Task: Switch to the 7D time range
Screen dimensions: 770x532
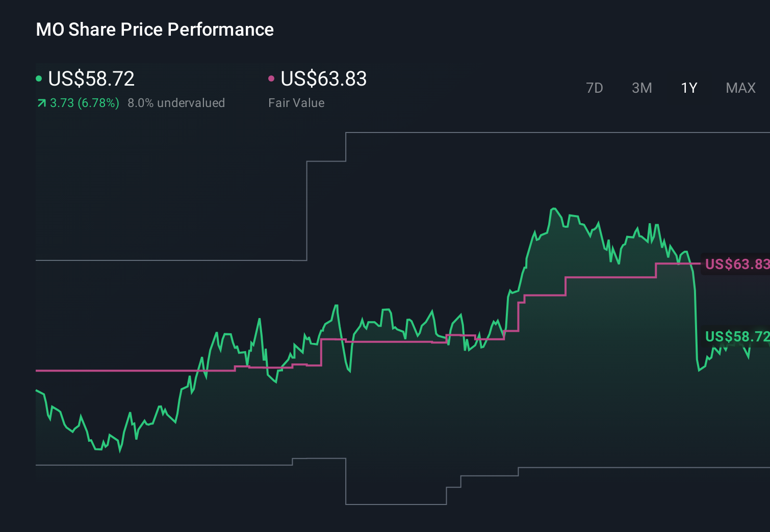Action: [x=595, y=88]
